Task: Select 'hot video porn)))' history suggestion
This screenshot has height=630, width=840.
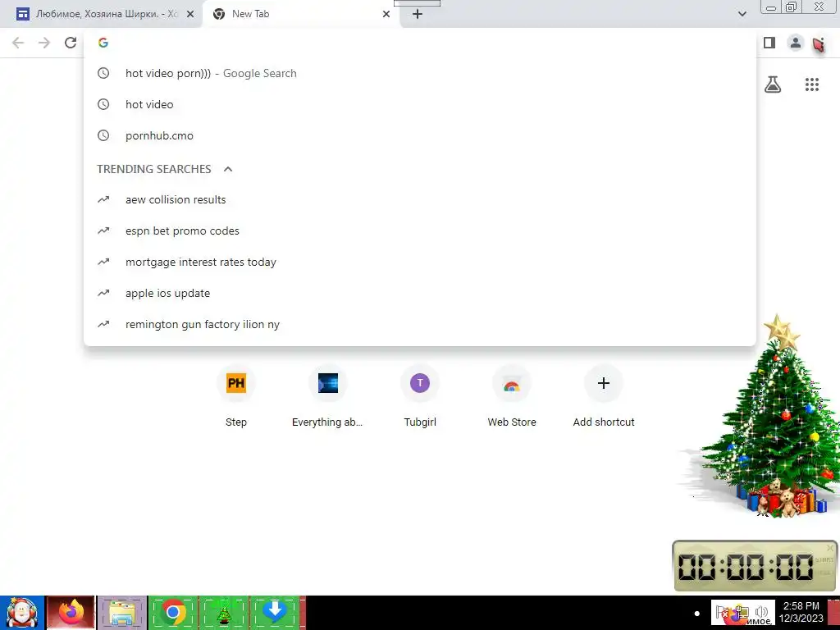Action: tap(419, 73)
